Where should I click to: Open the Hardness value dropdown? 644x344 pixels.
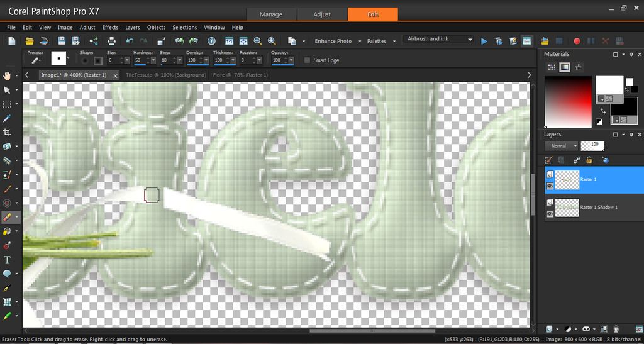click(x=153, y=60)
